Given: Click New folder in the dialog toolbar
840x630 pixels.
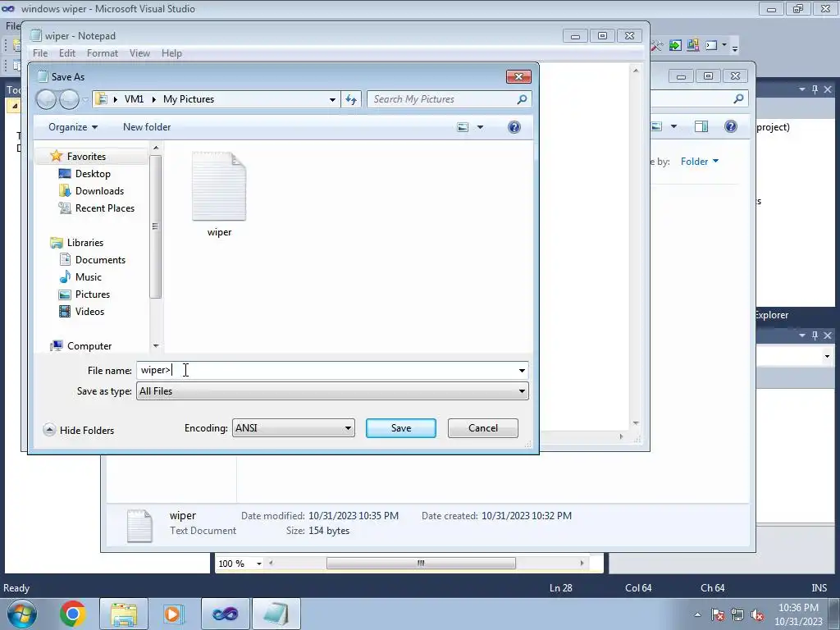Looking at the screenshot, I should [x=147, y=127].
